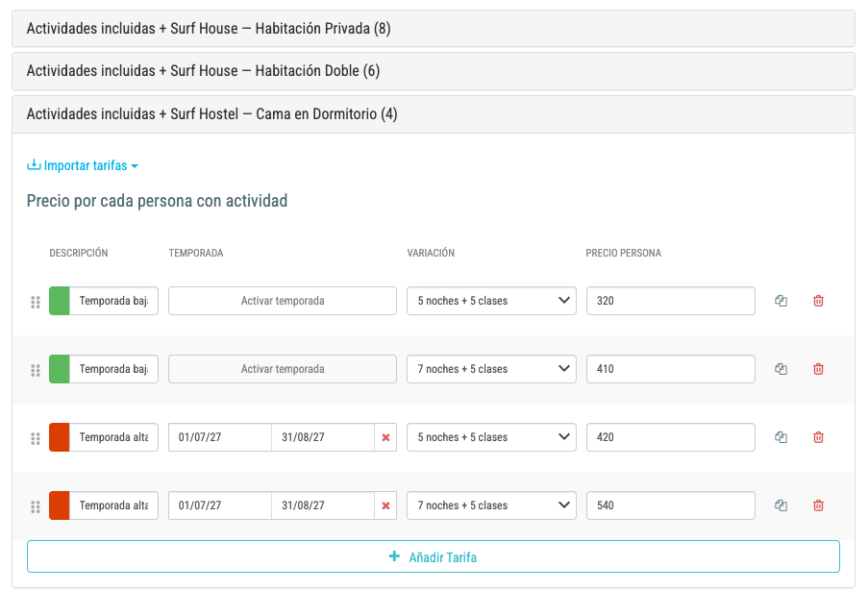Pick the red color swatch on the 420 row
The width and height of the screenshot is (868, 591).
tap(60, 437)
